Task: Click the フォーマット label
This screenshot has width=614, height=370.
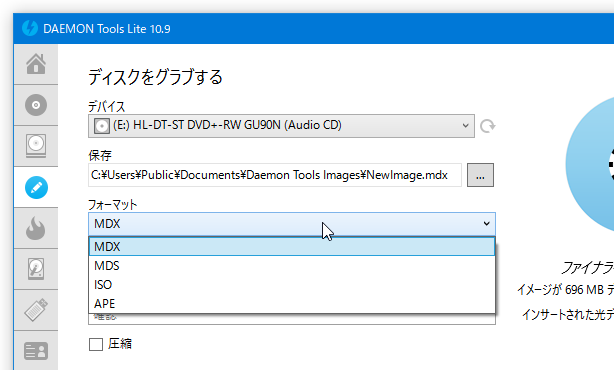Action: tap(112, 204)
